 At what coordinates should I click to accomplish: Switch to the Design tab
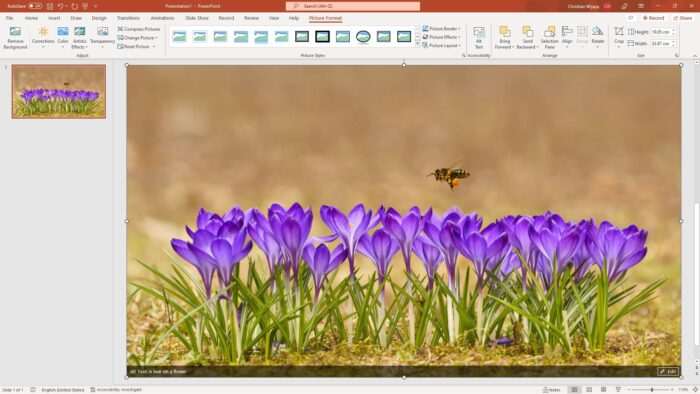99,18
